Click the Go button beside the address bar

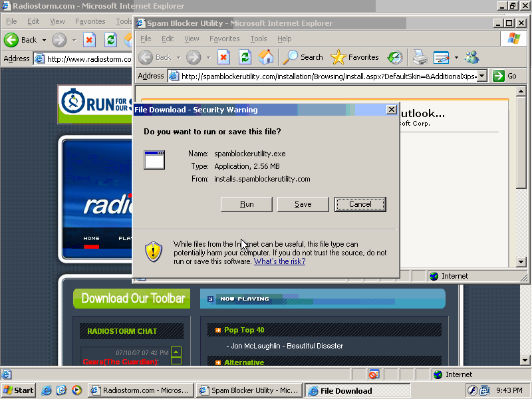click(x=505, y=76)
